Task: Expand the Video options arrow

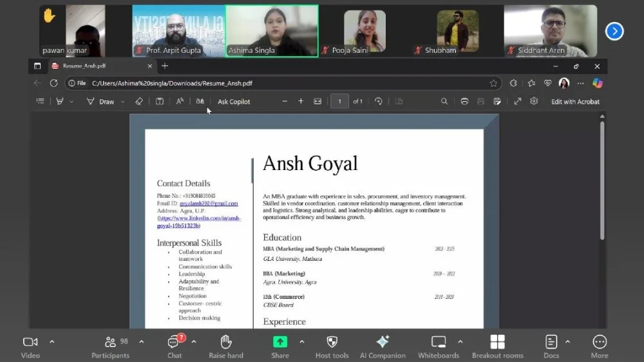Action: pyautogui.click(x=52, y=341)
